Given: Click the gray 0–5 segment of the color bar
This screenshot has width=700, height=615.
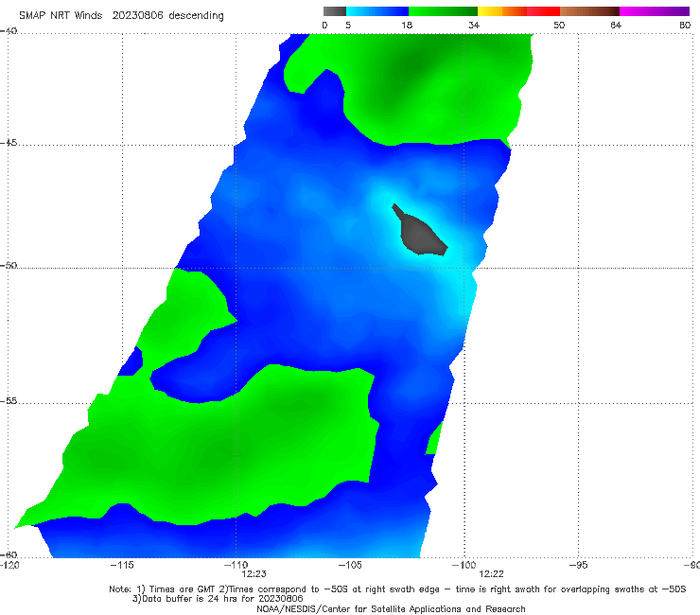Looking at the screenshot, I should (x=334, y=11).
